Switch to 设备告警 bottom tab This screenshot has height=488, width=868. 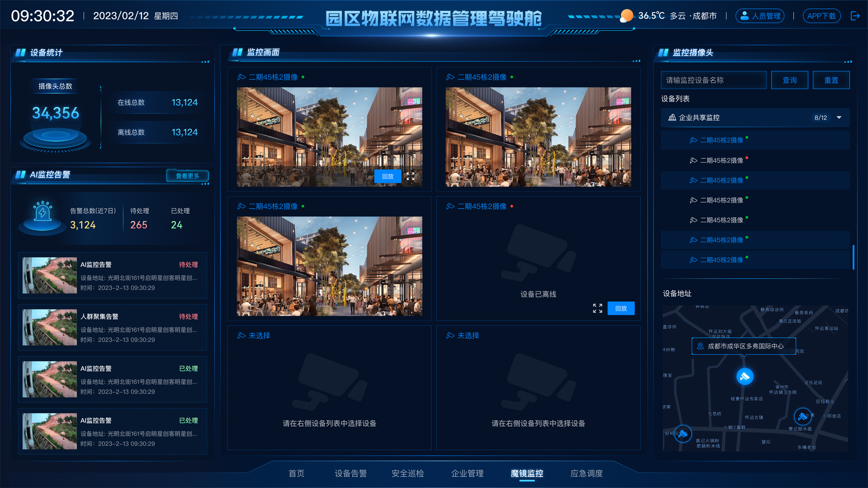click(350, 473)
